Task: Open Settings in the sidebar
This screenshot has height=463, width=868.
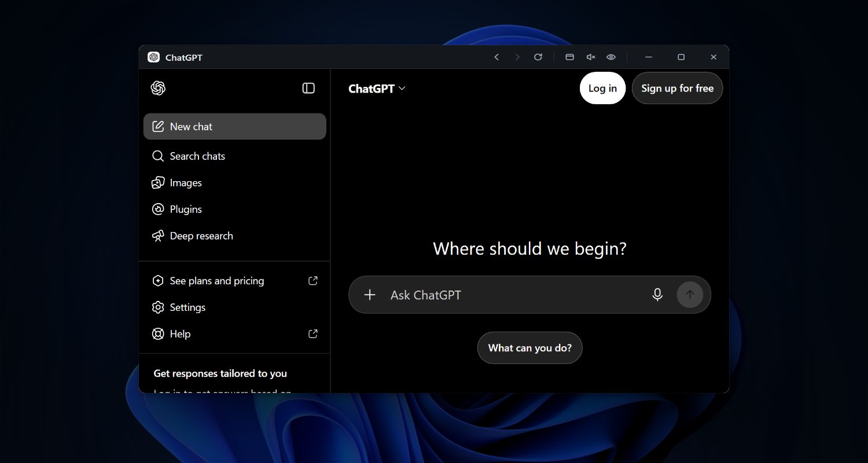Action: pos(235,307)
